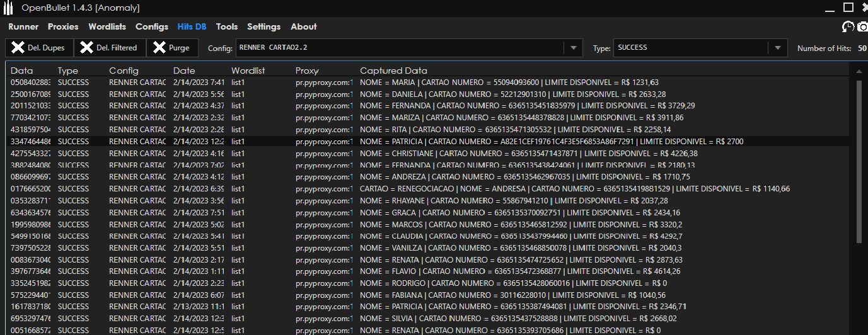868x335 pixels.
Task: Click the scrollbar up arrow
Action: click(x=859, y=71)
